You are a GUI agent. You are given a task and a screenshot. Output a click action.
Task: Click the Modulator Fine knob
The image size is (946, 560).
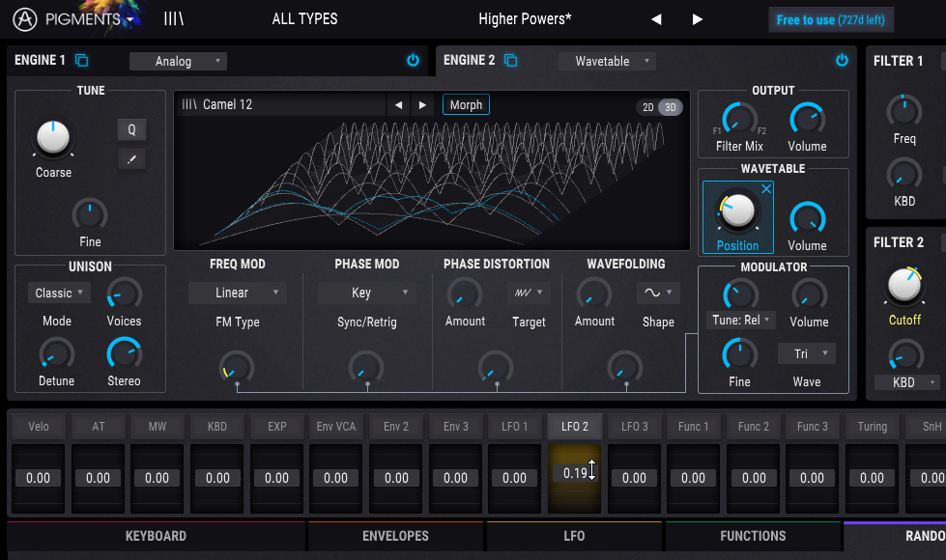coord(739,354)
